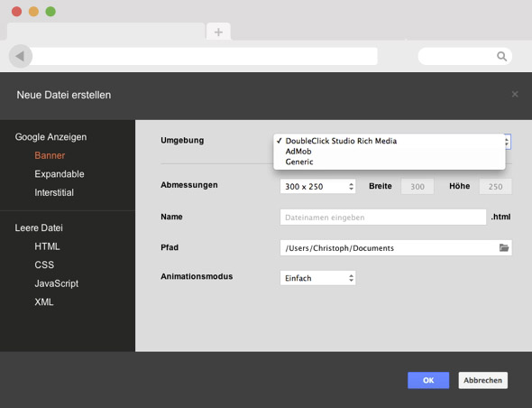The width and height of the screenshot is (532, 408).
Task: Open a new tab with plus icon
Action: (x=218, y=32)
